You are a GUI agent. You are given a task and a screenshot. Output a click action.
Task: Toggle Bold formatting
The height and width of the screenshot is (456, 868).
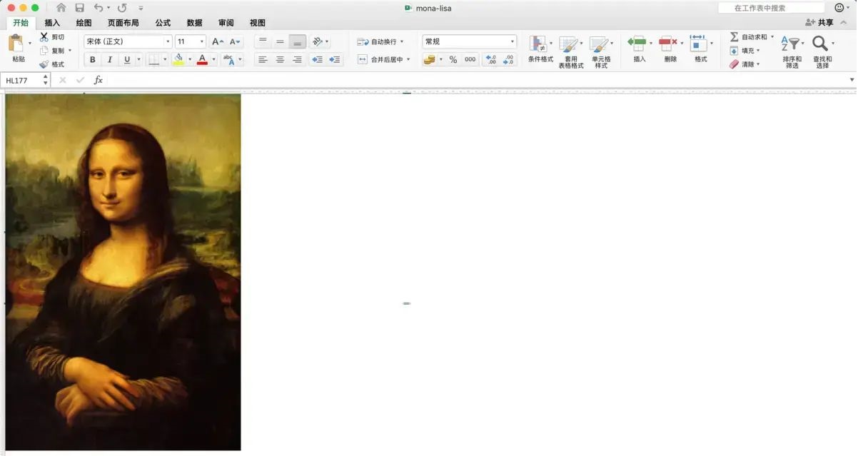coord(92,60)
